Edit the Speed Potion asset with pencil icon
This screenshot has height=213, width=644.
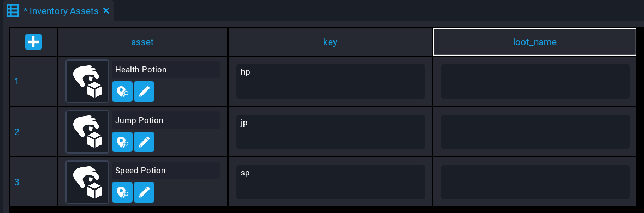(144, 192)
